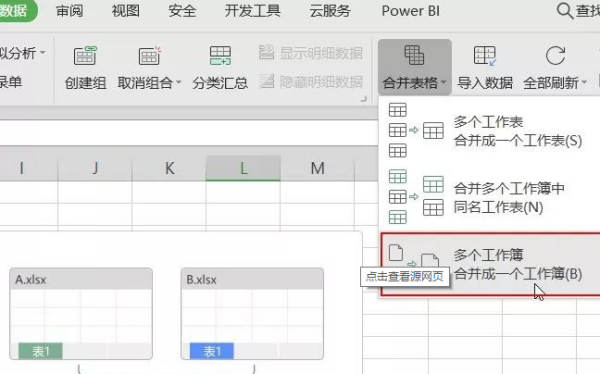Click the A.xlsx workbook thumbnail
The width and height of the screenshot is (600, 374).
(81, 314)
